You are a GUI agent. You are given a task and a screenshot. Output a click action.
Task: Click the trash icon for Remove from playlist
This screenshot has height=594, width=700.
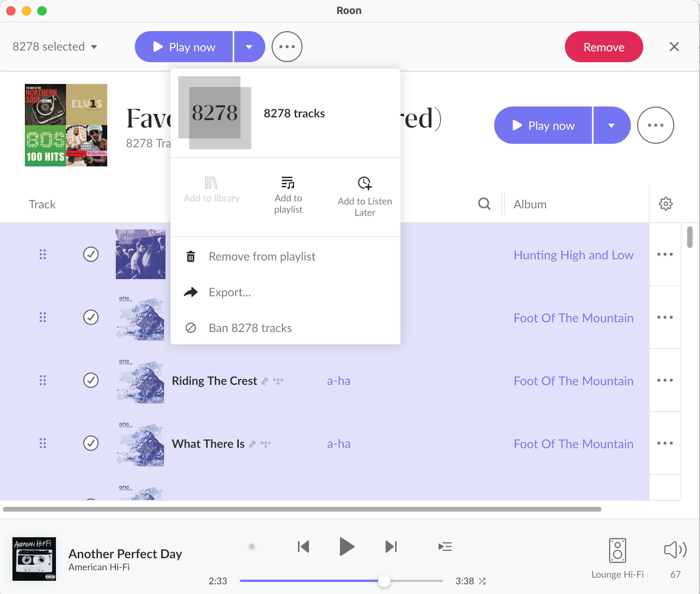click(x=191, y=257)
